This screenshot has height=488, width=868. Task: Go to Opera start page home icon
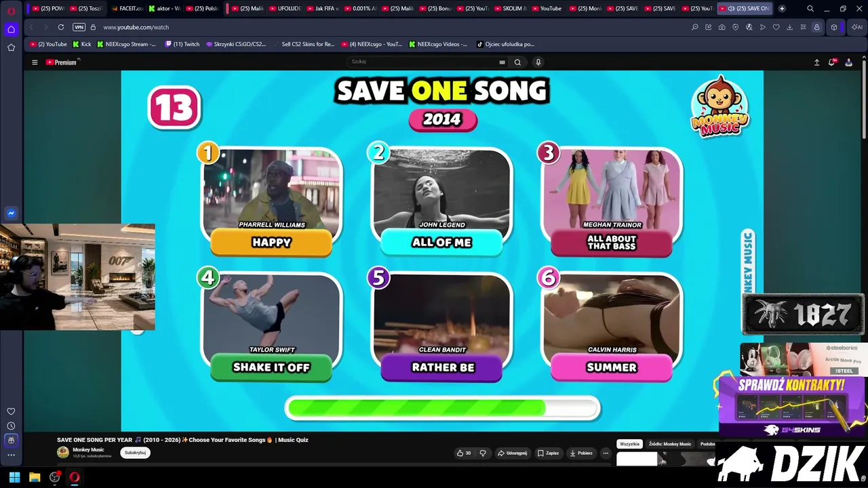coord(11,29)
